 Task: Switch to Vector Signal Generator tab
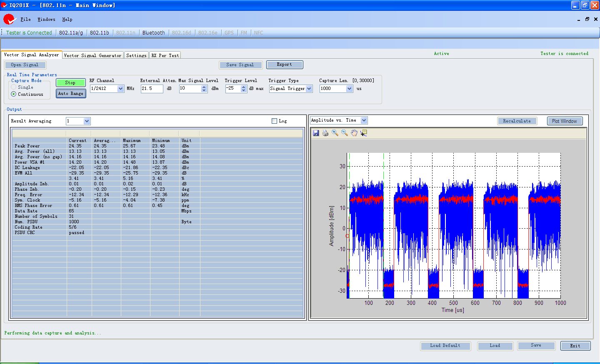pyautogui.click(x=92, y=55)
